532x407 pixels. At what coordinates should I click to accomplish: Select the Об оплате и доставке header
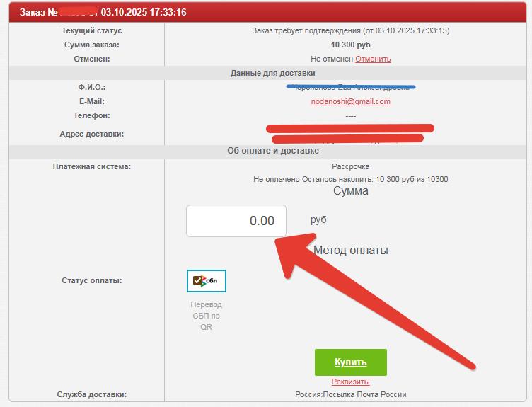click(x=272, y=151)
